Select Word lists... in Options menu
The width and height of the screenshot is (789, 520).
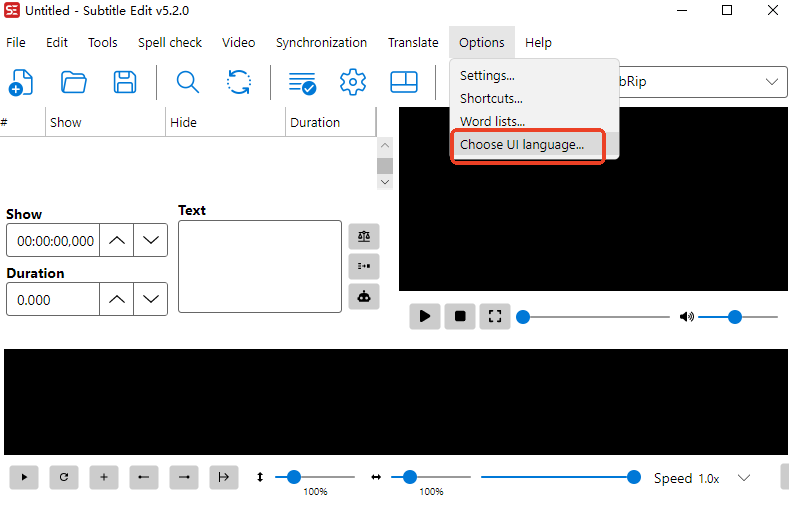(x=534, y=121)
